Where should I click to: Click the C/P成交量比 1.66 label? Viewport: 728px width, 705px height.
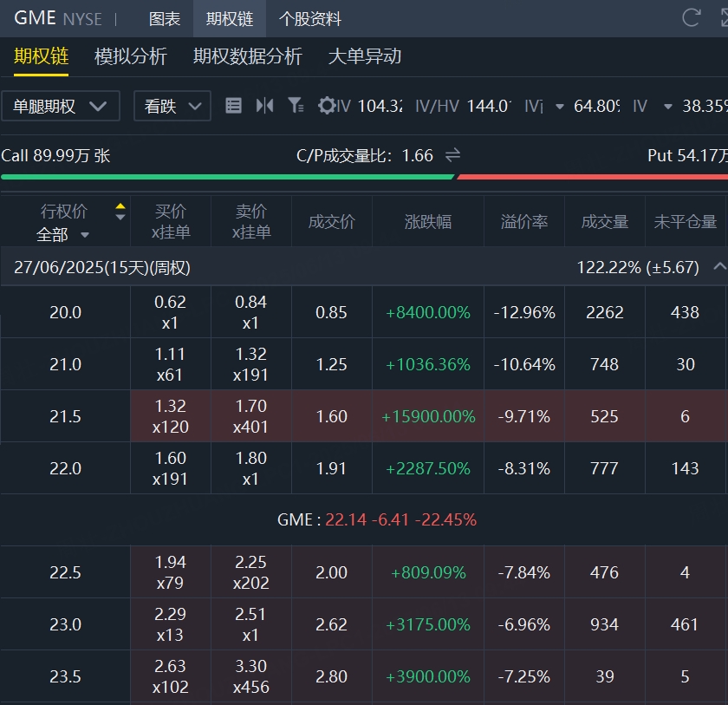click(x=365, y=155)
